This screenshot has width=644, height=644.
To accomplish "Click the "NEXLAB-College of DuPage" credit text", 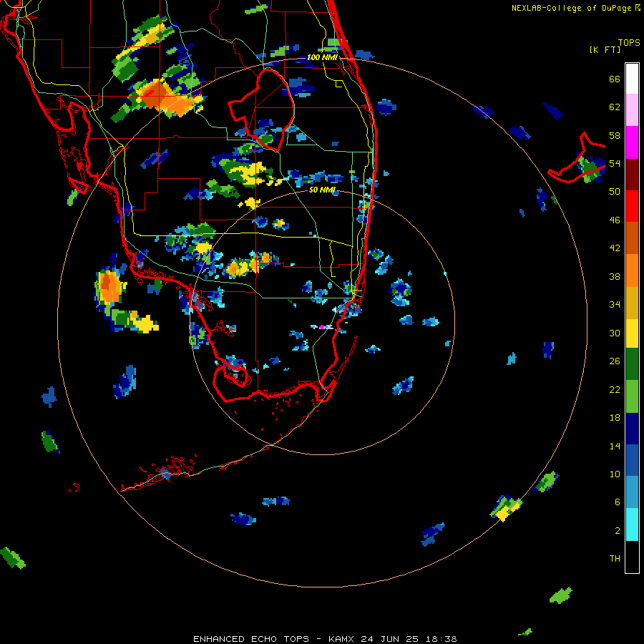I will tap(571, 8).
